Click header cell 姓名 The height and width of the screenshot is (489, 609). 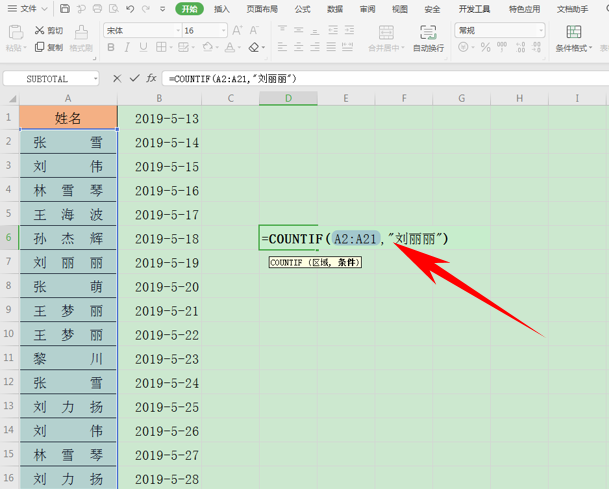click(x=68, y=118)
